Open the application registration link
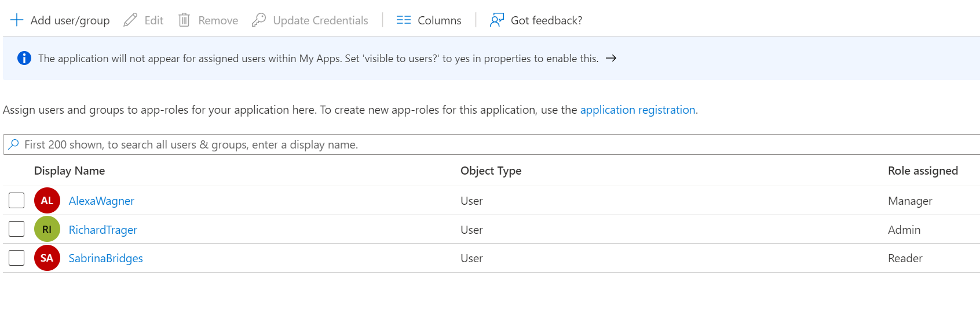This screenshot has width=980, height=326. click(x=637, y=110)
